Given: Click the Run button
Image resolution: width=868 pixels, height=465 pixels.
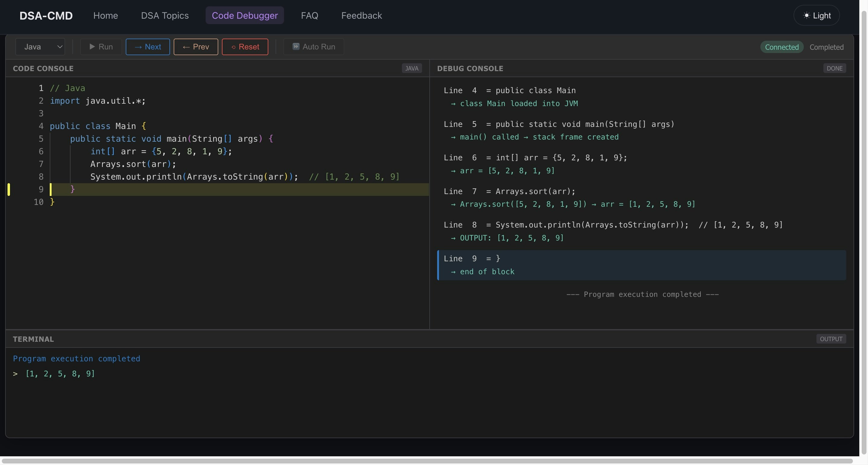Looking at the screenshot, I should 101,47.
